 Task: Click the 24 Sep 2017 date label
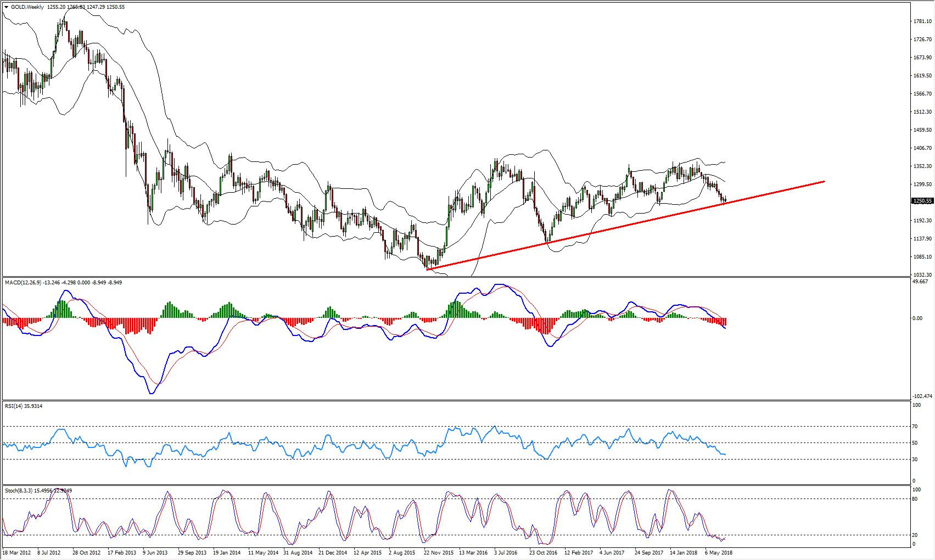(649, 553)
